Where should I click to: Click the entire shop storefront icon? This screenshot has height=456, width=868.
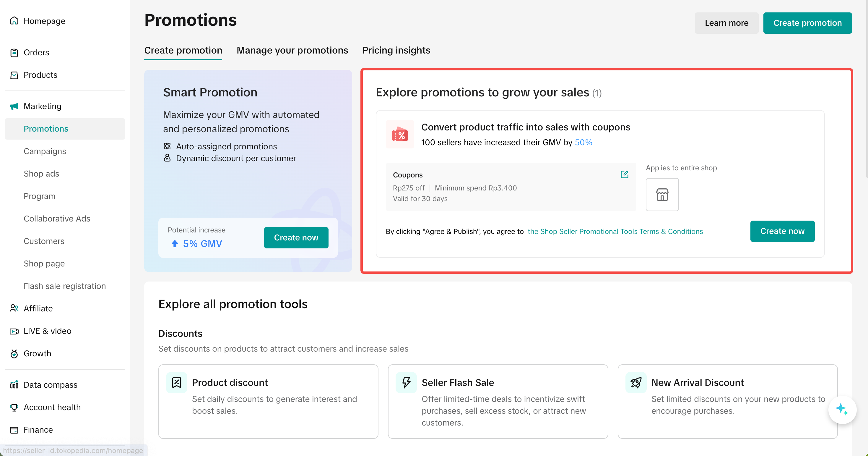(662, 195)
